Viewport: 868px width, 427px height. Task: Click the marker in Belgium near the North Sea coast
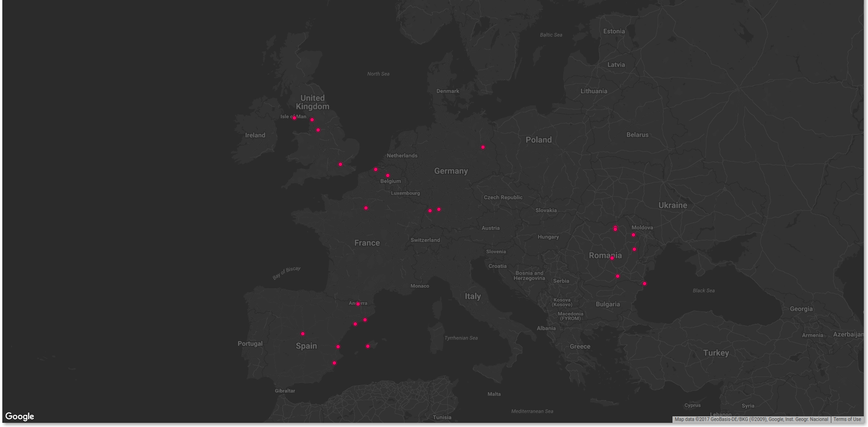click(376, 169)
